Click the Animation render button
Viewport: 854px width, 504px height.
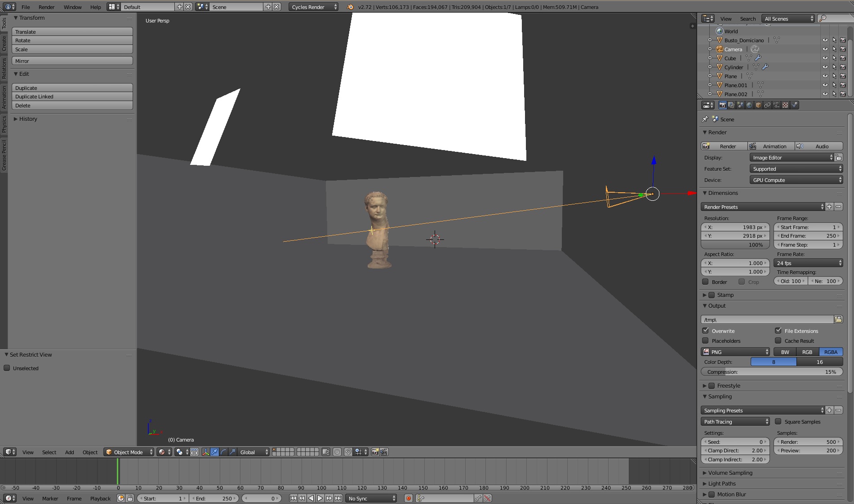(x=770, y=146)
